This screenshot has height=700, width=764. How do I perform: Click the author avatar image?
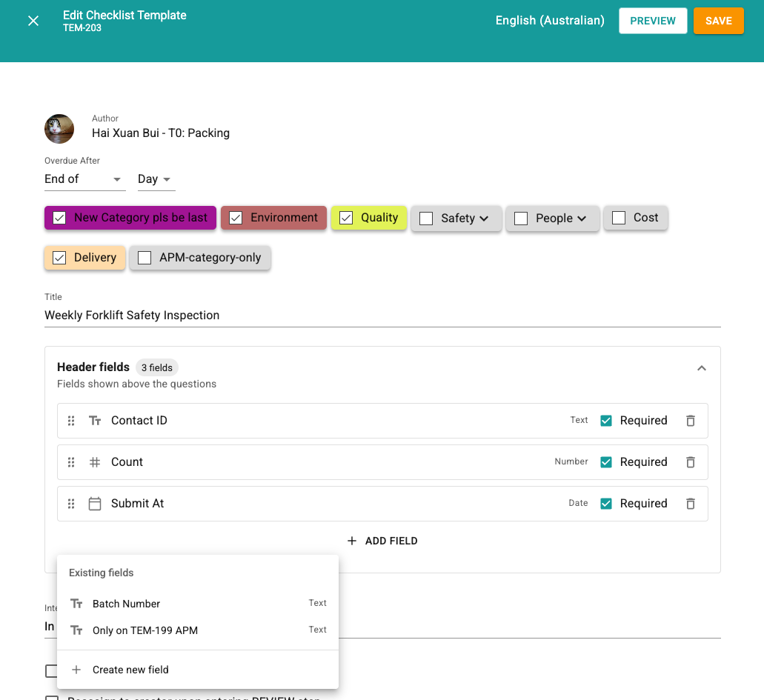(x=59, y=129)
